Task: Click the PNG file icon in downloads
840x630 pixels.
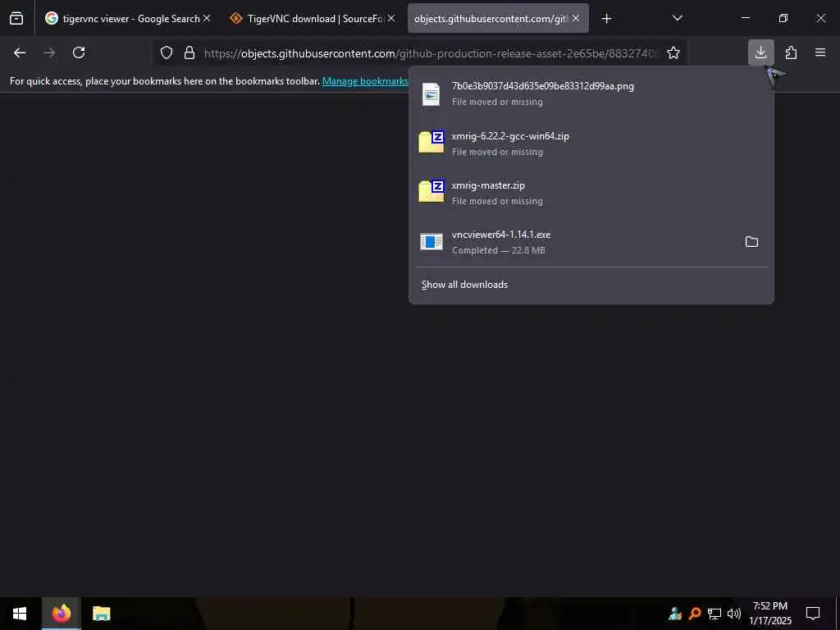Action: (x=431, y=94)
